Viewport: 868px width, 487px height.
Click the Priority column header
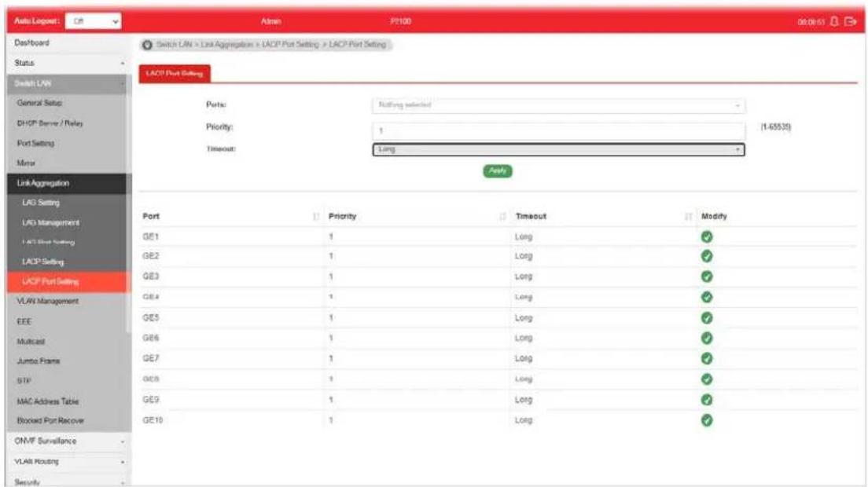342,217
